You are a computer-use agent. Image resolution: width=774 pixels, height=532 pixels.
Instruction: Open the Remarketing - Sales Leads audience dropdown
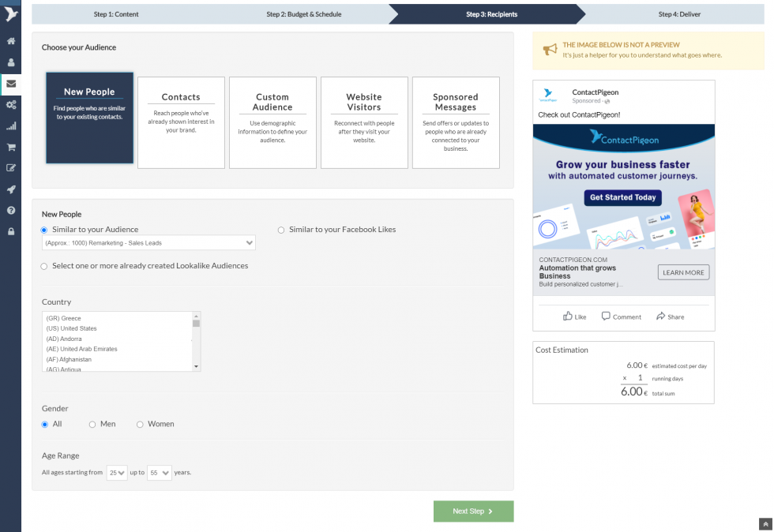point(148,243)
